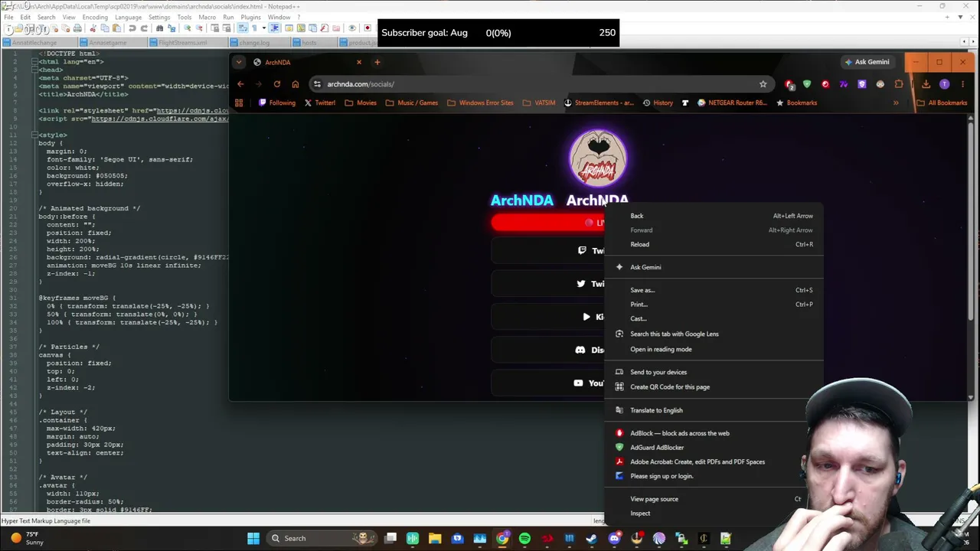Choose Back in the context menu
The width and height of the screenshot is (980, 551).
[714, 216]
